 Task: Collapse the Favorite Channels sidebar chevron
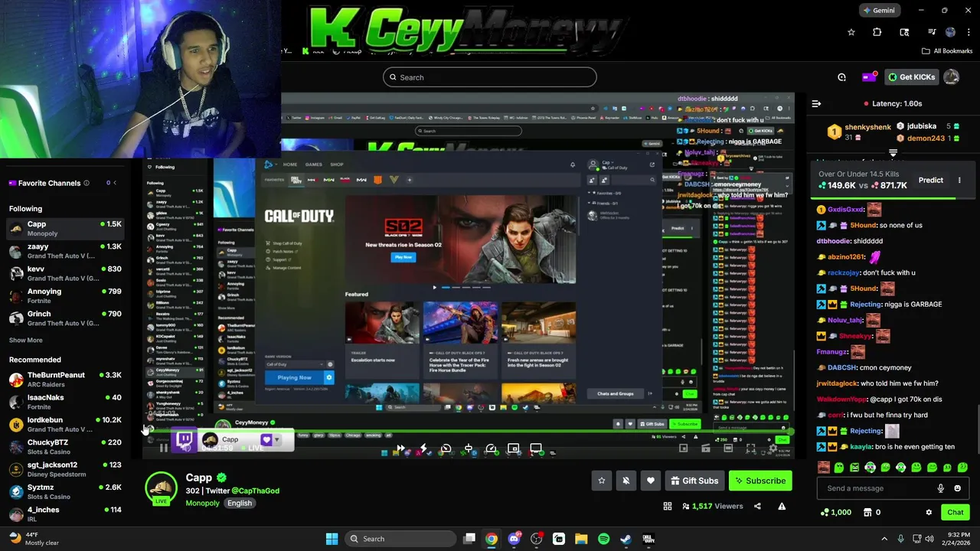point(115,183)
